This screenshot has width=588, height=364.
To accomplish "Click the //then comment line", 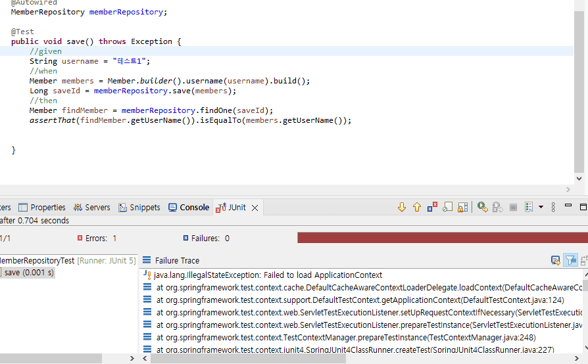I will pyautogui.click(x=43, y=101).
